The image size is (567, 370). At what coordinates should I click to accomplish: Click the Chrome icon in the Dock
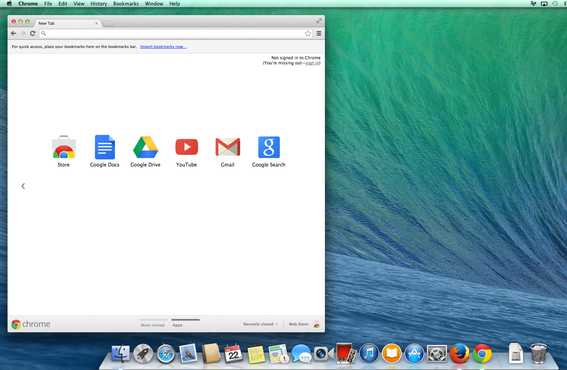tap(482, 353)
